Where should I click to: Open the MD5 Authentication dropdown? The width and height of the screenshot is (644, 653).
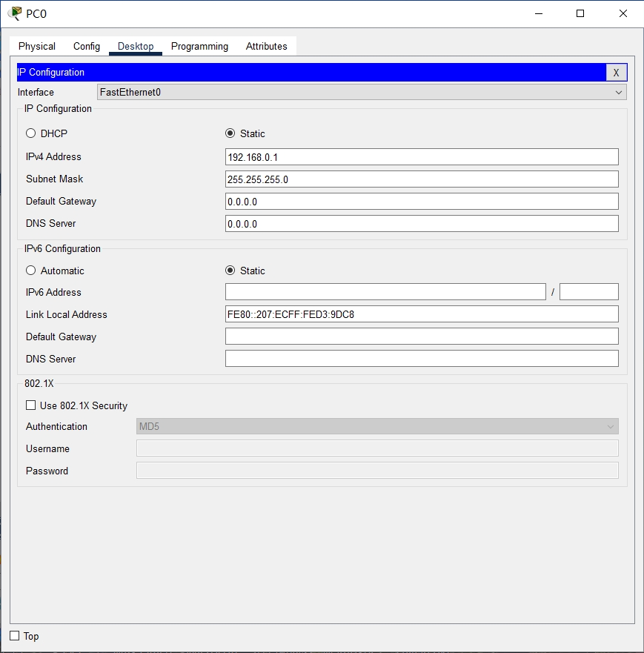click(x=377, y=426)
